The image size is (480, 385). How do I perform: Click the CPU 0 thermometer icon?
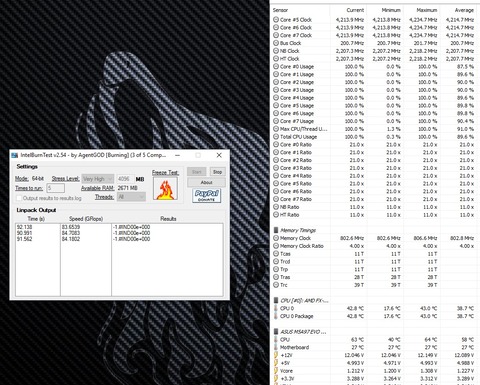[x=276, y=308]
